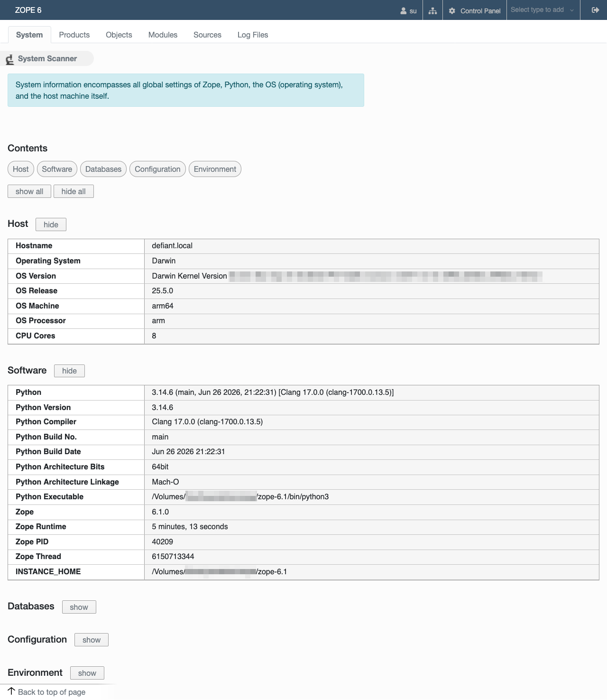Show the Environment section

point(87,673)
